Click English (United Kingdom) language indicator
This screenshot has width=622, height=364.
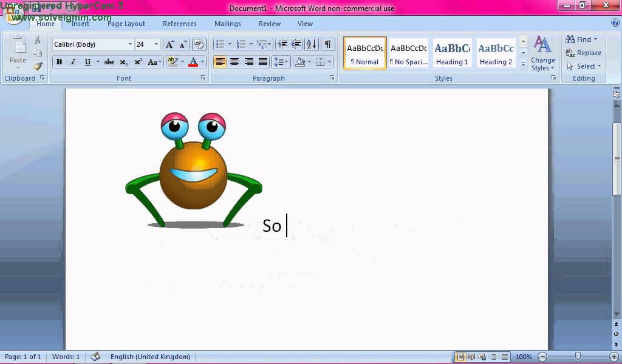click(150, 357)
